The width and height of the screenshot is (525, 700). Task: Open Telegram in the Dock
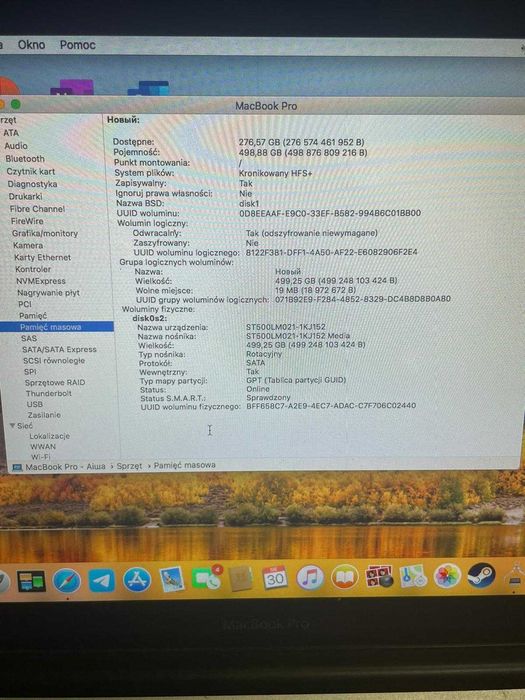click(x=102, y=581)
